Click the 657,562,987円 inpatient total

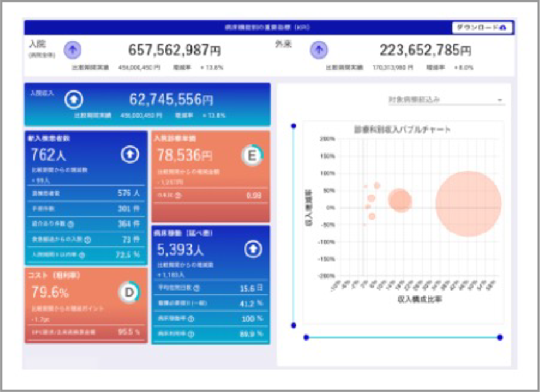175,50
